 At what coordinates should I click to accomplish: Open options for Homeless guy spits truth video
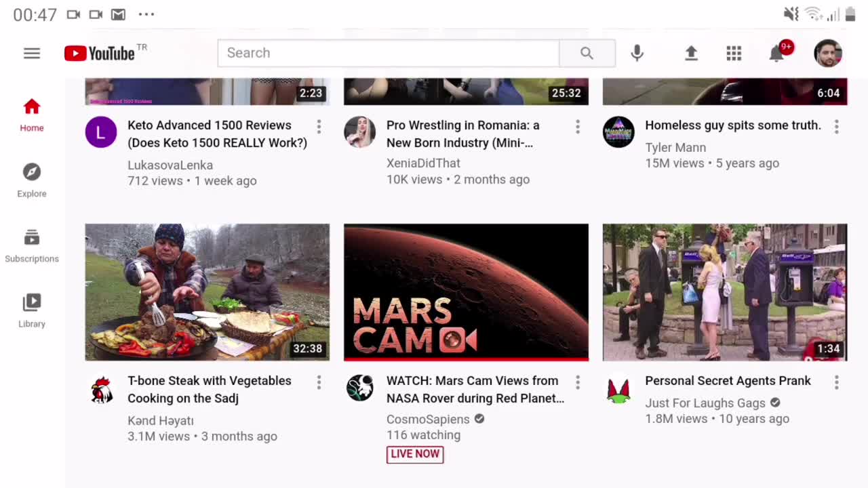[x=837, y=126]
